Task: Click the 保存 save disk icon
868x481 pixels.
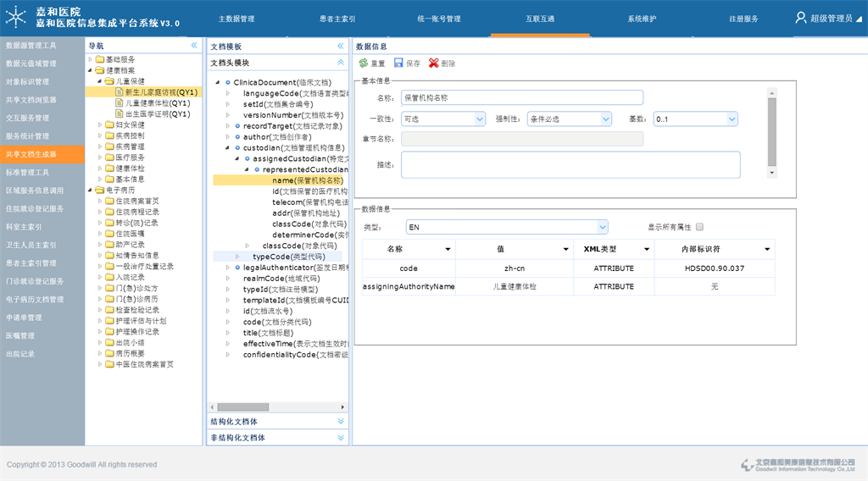Action: (399, 64)
